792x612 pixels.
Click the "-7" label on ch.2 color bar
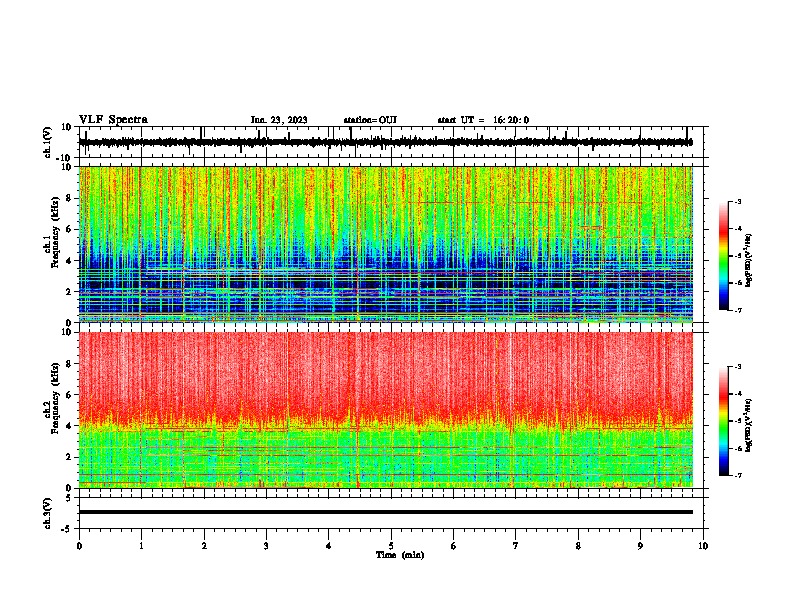click(737, 475)
